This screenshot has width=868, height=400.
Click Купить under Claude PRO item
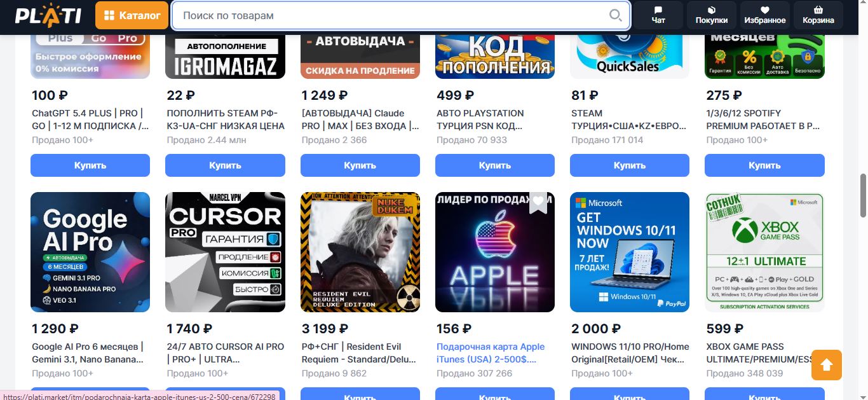(x=360, y=165)
